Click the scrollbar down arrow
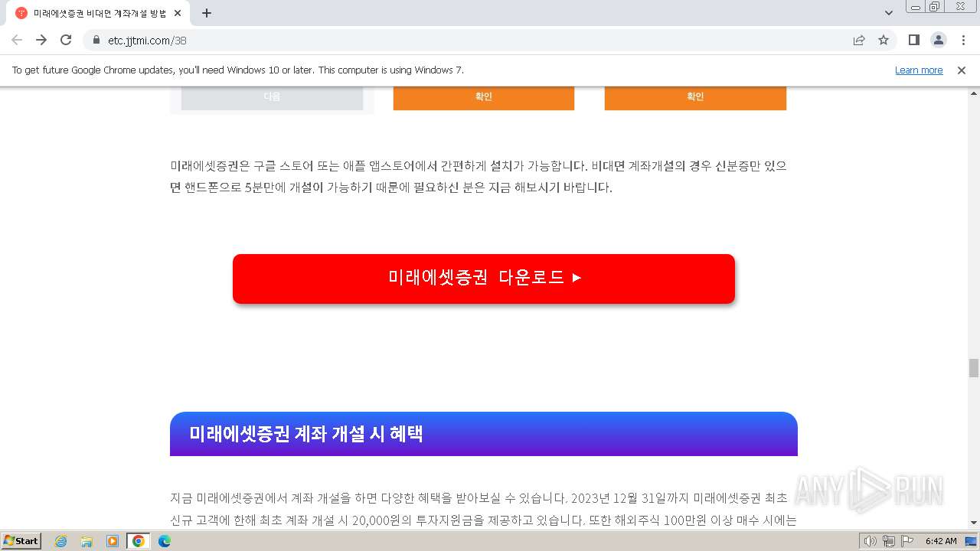Screen dimensions: 980x551 tap(974, 523)
